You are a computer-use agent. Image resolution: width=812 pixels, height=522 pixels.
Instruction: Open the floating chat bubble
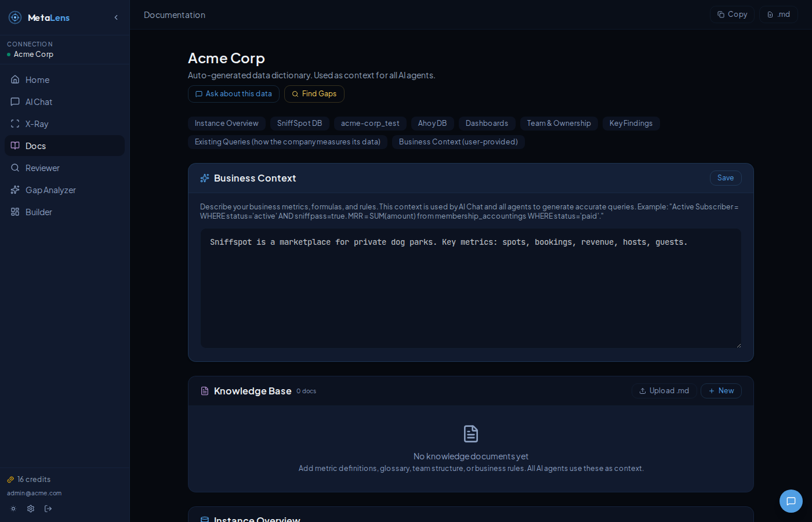[x=791, y=501]
